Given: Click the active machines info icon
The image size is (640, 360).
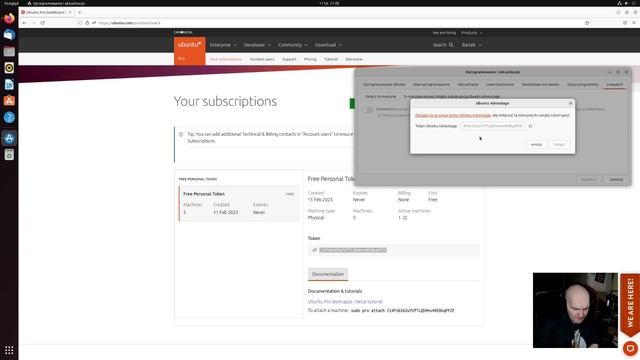Looking at the screenshot, I should pyautogui.click(x=405, y=218).
